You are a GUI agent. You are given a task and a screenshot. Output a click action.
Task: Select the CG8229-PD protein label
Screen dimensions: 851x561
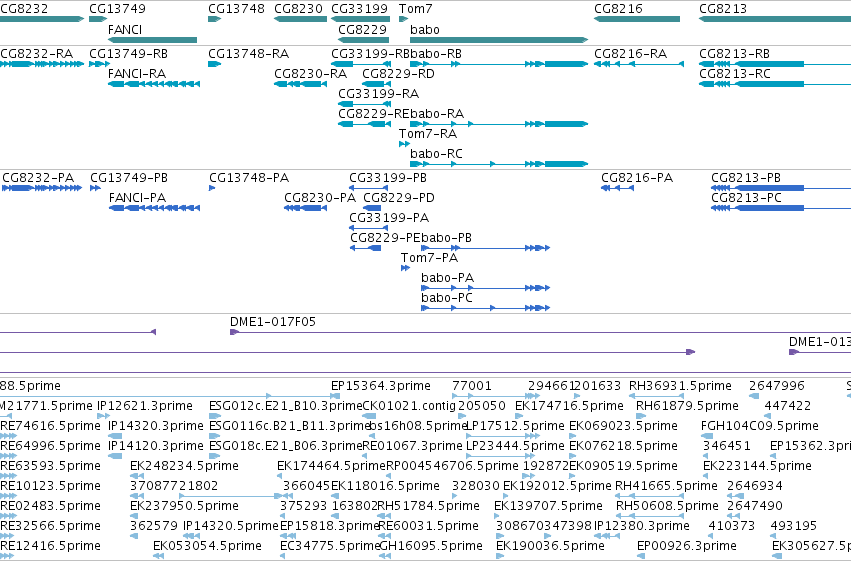tap(399, 198)
